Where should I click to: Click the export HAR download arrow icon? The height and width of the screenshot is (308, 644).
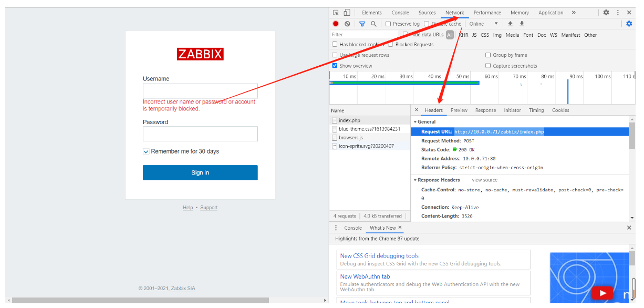pos(522,24)
